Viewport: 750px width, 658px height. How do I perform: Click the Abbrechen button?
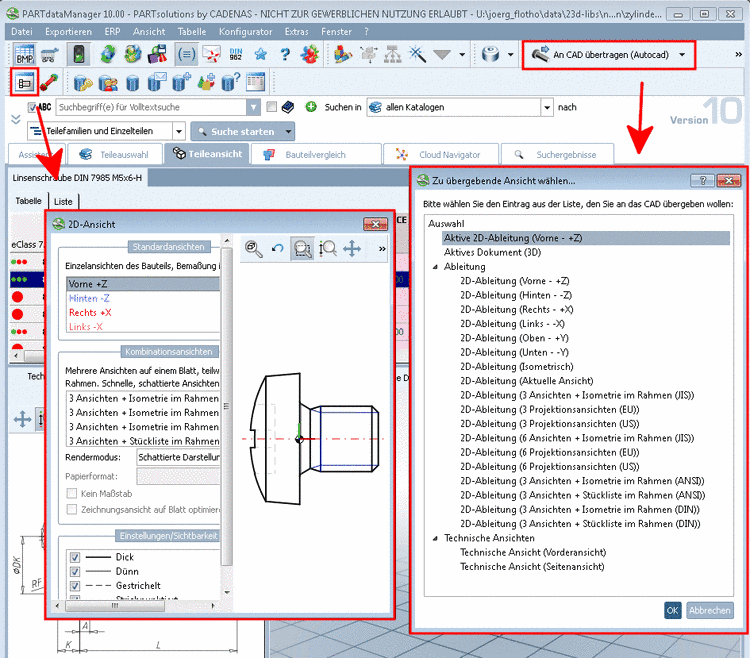[709, 610]
